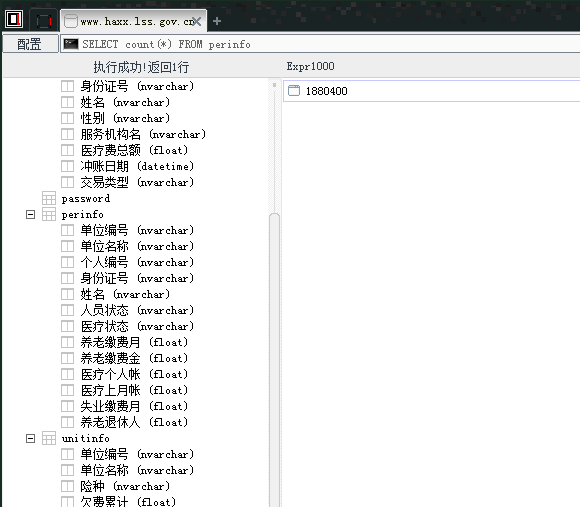This screenshot has height=507, width=580.
Task: Collapse the unitinfo table node
Action: click(30, 438)
